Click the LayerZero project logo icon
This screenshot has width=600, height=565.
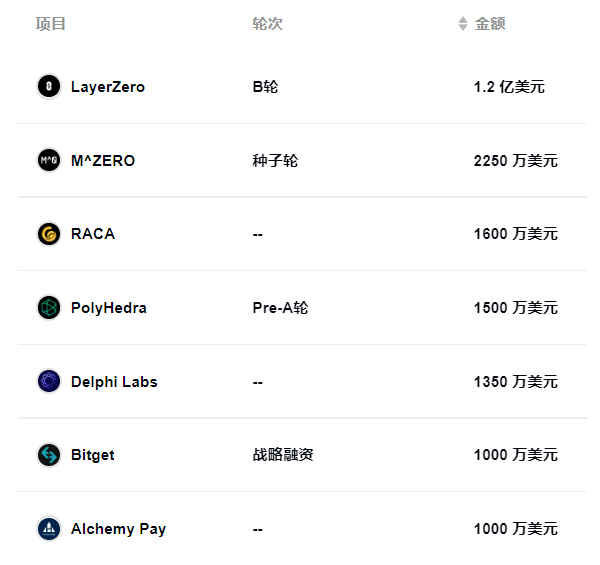[x=49, y=86]
